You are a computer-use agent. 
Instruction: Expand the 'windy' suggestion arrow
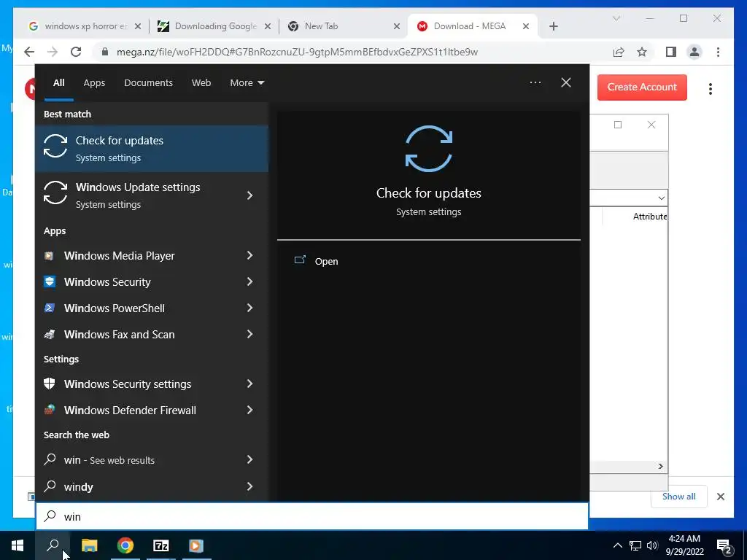coord(250,486)
